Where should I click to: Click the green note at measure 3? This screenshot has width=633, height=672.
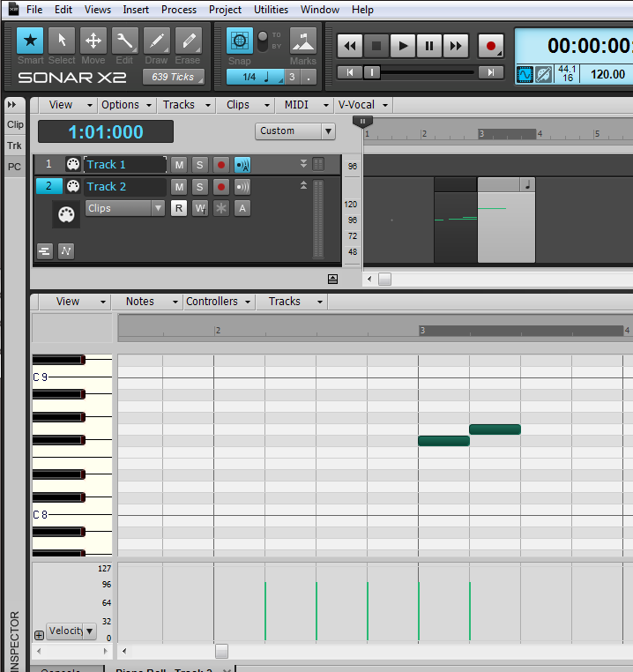pos(443,441)
